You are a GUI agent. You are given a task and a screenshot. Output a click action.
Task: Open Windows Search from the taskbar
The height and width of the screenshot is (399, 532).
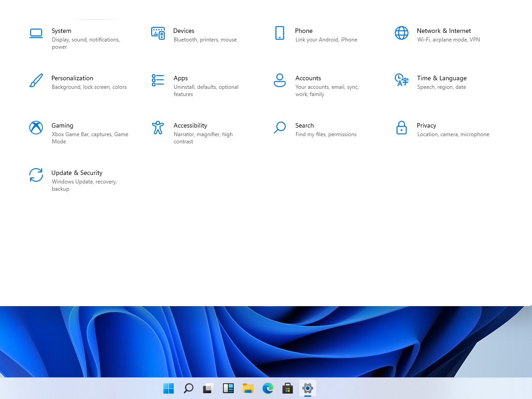[x=188, y=388]
